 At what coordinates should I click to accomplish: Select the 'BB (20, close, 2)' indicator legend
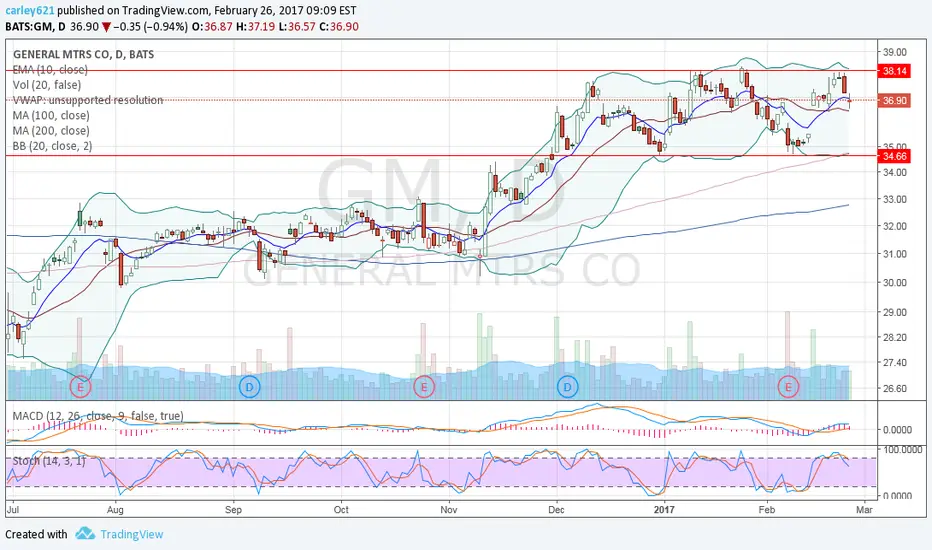(52, 146)
